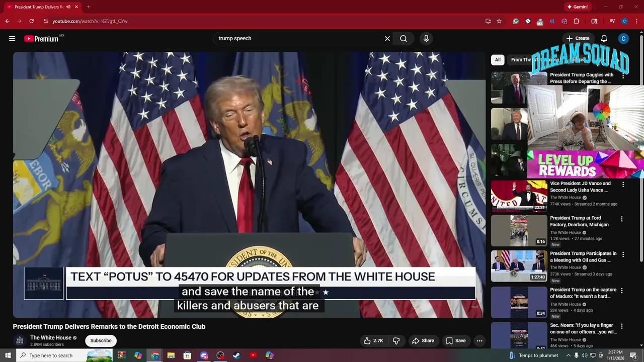Install the page as app icon

coord(488,21)
